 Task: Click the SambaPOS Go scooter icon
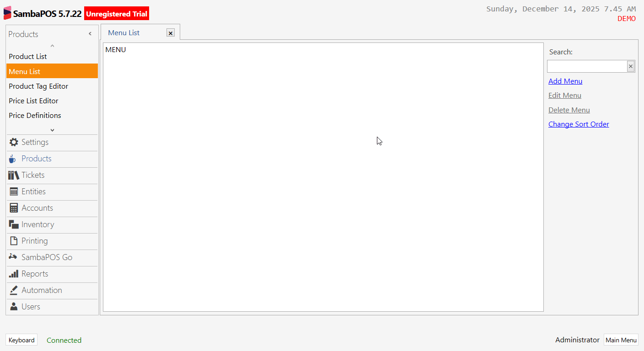pos(13,257)
